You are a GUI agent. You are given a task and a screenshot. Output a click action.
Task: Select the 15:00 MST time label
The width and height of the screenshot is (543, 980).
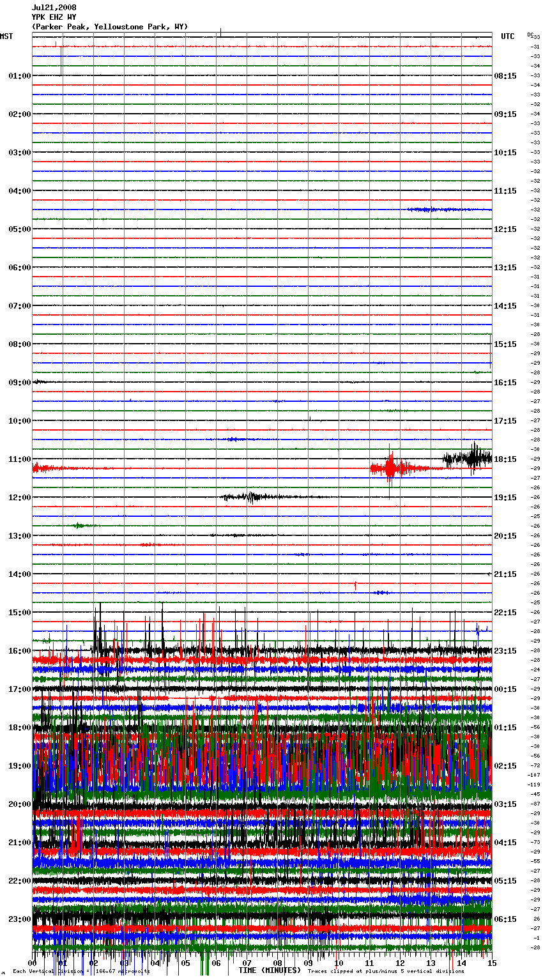20,613
